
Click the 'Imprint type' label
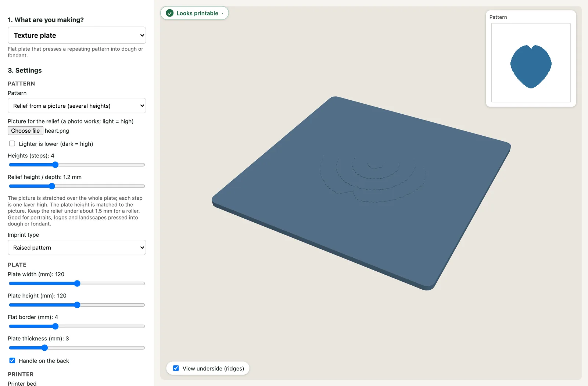pos(23,235)
